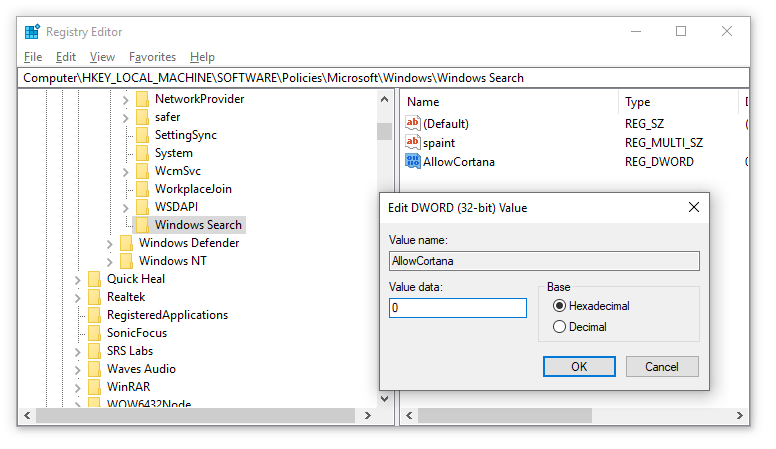Expand the Realtek key

pyautogui.click(x=77, y=298)
